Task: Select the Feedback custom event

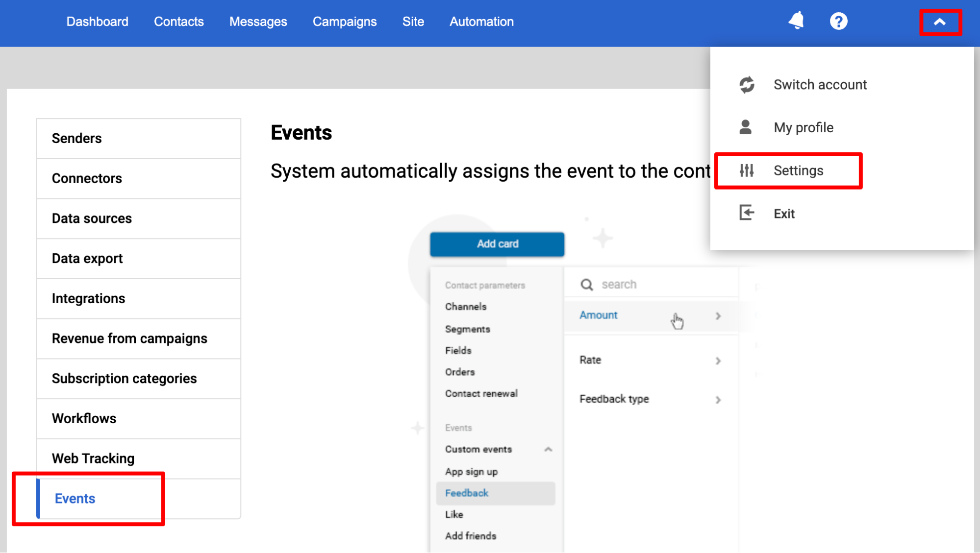Action: pyautogui.click(x=467, y=493)
